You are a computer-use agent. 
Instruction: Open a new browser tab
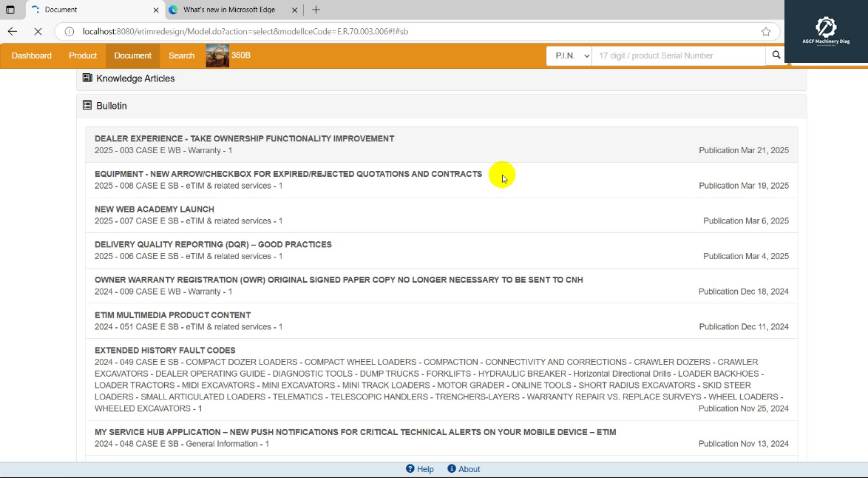click(x=316, y=10)
